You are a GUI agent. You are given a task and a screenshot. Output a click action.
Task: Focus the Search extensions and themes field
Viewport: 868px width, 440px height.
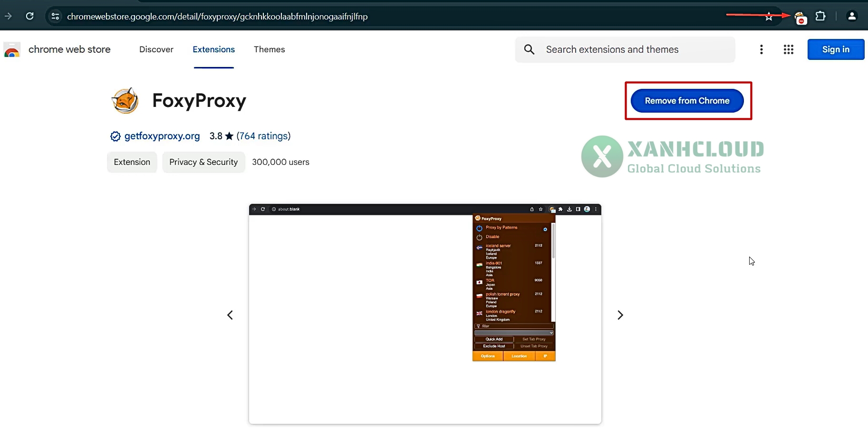pyautogui.click(x=625, y=49)
